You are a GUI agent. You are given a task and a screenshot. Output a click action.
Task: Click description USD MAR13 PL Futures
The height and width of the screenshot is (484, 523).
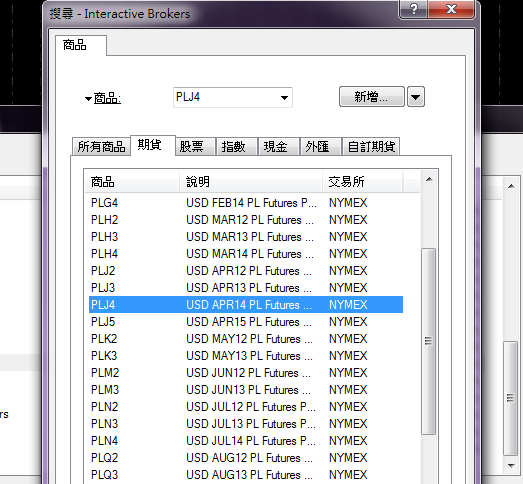coord(250,237)
